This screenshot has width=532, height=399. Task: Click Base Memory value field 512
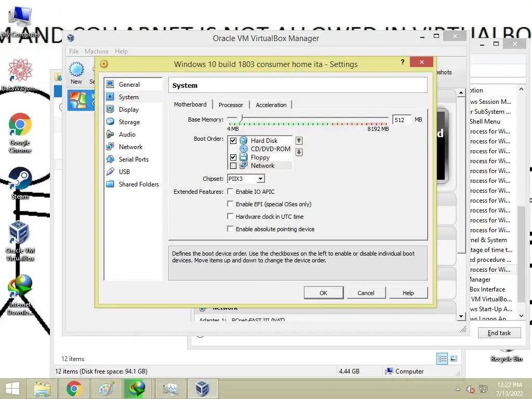click(x=402, y=120)
